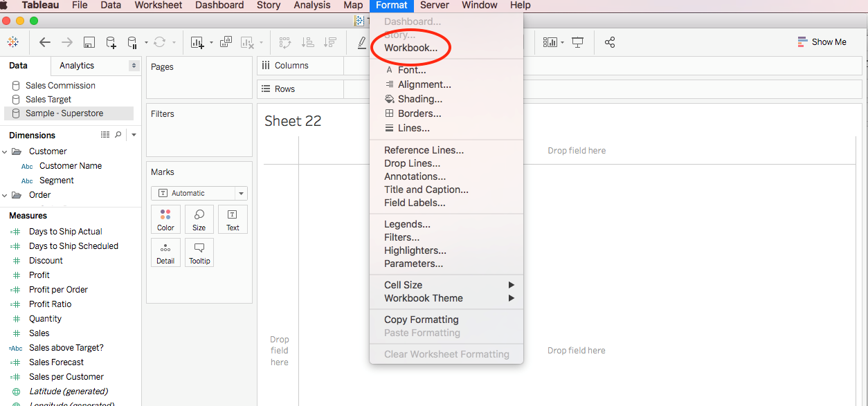
Task: Switch to the Analytics tab
Action: tap(77, 66)
